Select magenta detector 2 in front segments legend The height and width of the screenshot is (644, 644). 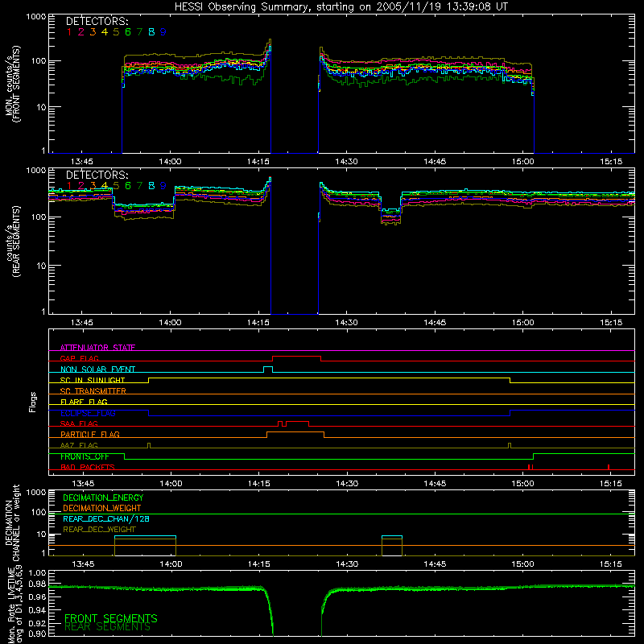(x=81, y=32)
